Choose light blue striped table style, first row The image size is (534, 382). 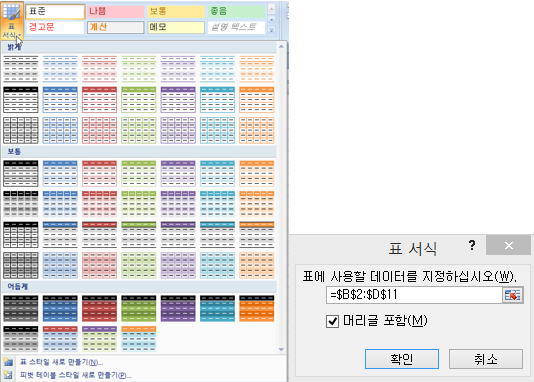coord(60,69)
